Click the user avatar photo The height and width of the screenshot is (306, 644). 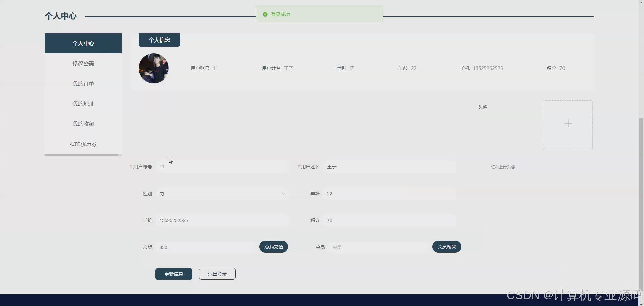click(154, 68)
